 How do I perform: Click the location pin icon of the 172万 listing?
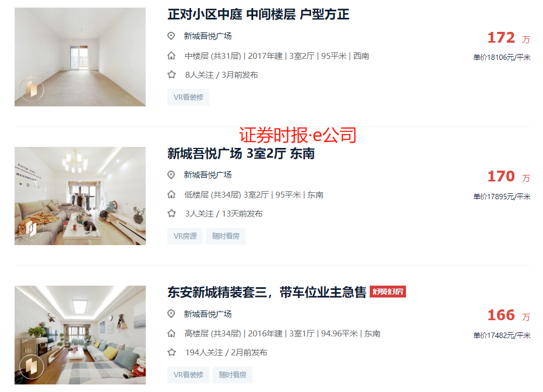click(x=171, y=36)
